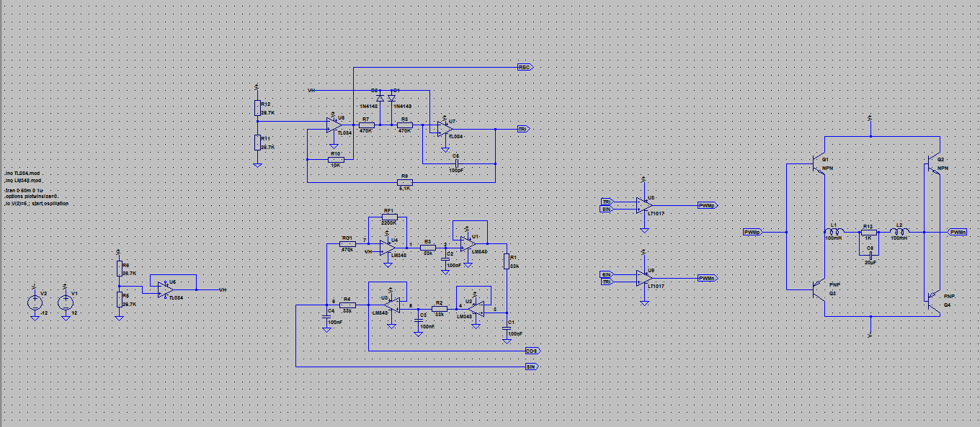This screenshot has width=980, height=427.
Task: Select resistor R13 1K symbol
Action: (869, 232)
